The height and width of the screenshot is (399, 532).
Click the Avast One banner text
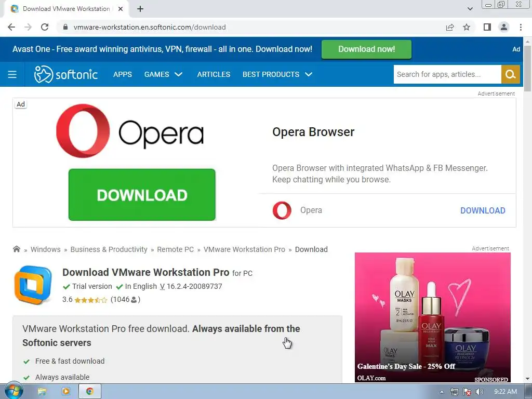click(x=162, y=49)
